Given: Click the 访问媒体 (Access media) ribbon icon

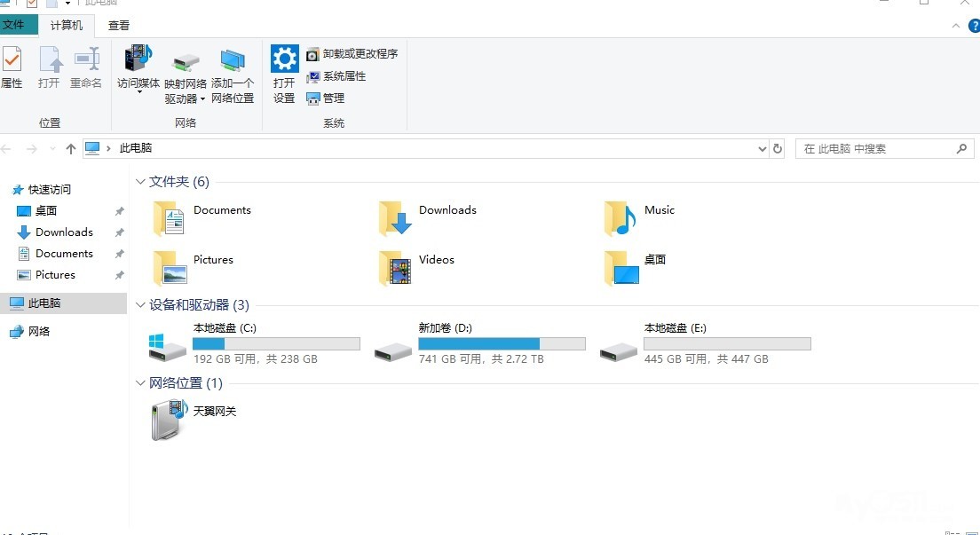Looking at the screenshot, I should (138, 60).
